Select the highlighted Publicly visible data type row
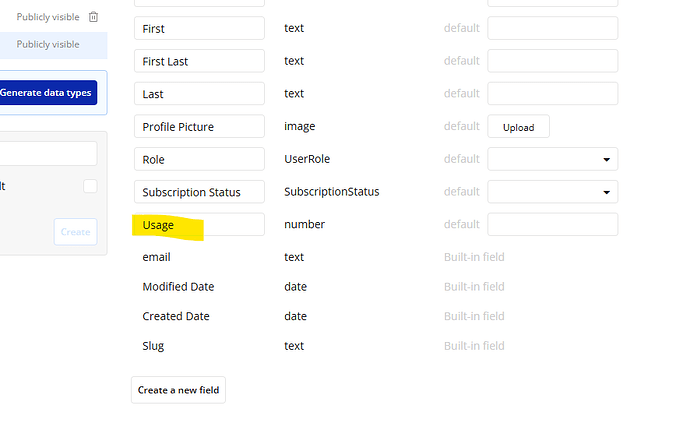The image size is (690, 429). [x=48, y=45]
